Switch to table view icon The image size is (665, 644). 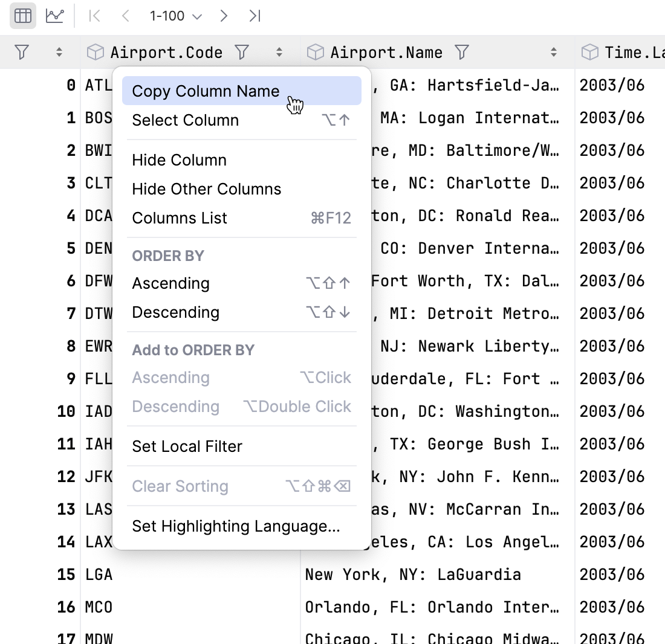pos(23,16)
